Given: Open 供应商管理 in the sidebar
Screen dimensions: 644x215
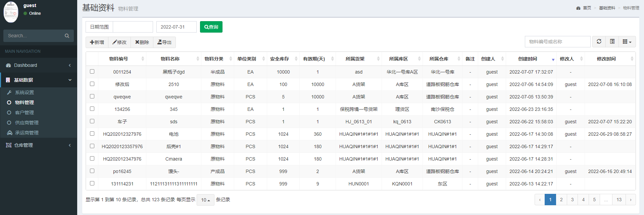Looking at the screenshot, I should click(x=27, y=123).
